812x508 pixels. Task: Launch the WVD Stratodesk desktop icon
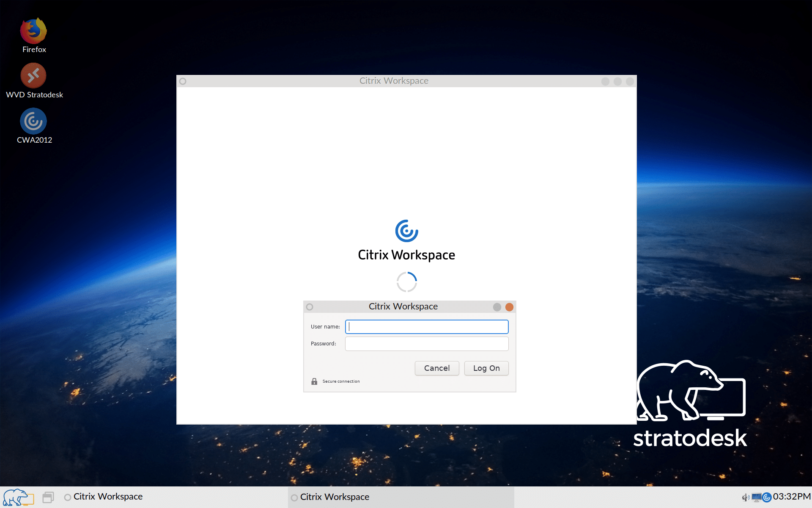coord(34,81)
